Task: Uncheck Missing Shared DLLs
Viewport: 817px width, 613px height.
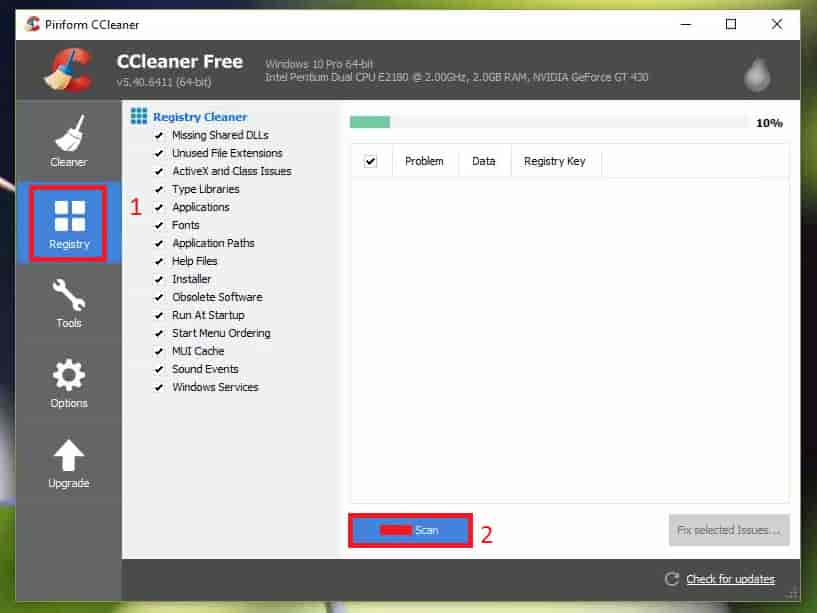Action: pos(159,136)
